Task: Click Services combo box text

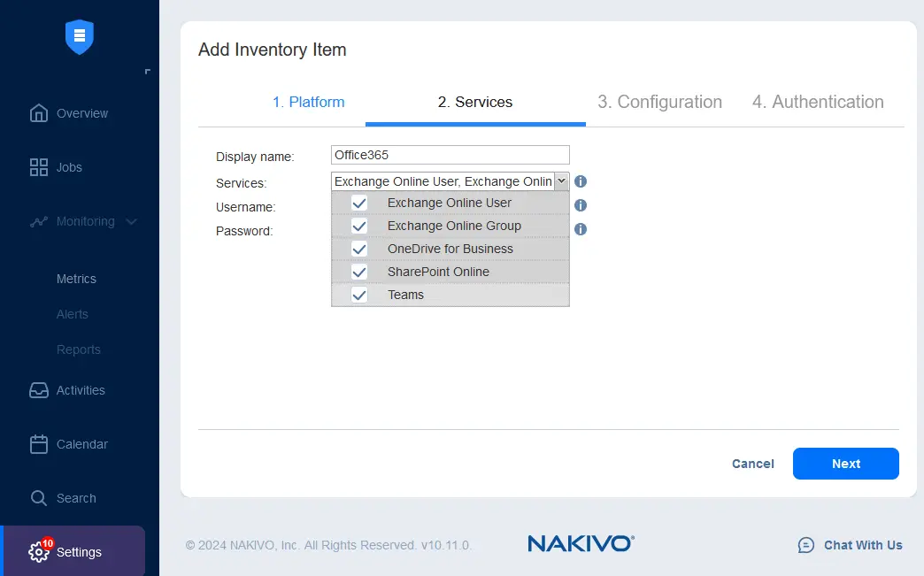Action: tap(443, 181)
